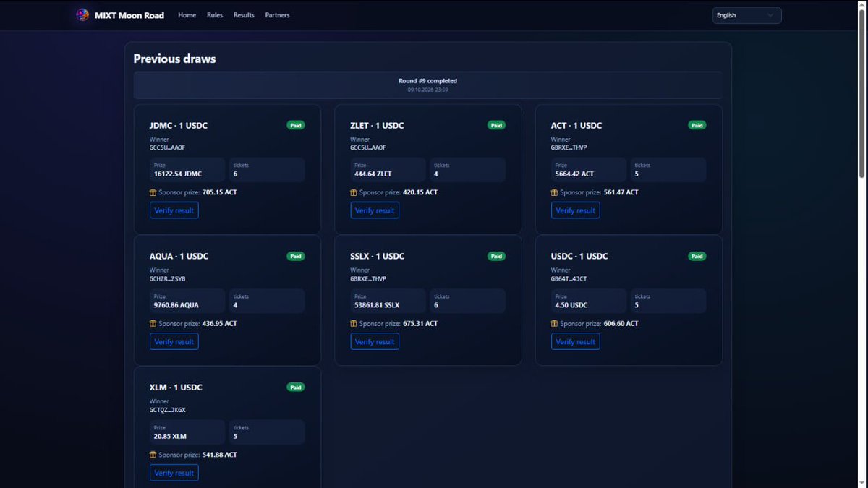Click the XLM · 1 USDC title
This screenshot has width=868, height=488.
pyautogui.click(x=176, y=388)
